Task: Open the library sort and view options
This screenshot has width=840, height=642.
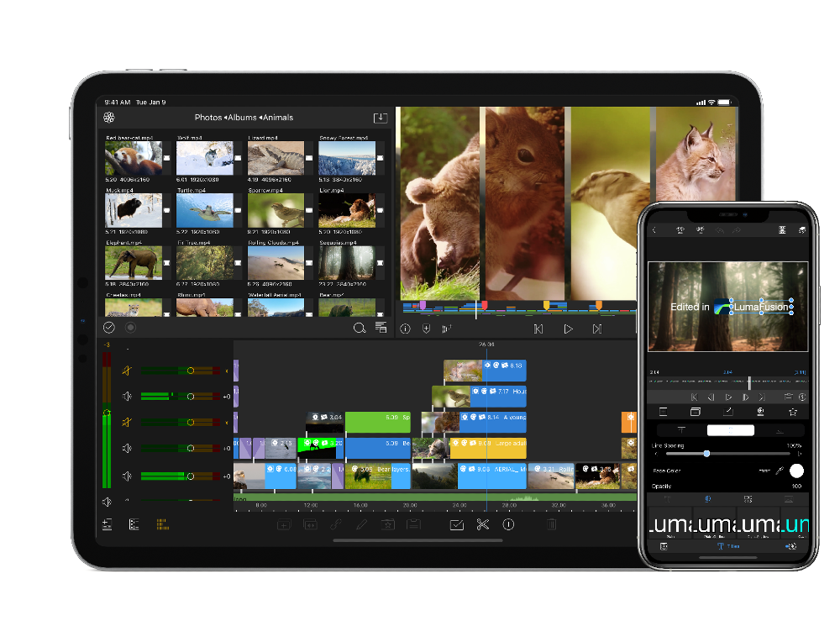Action: (381, 328)
